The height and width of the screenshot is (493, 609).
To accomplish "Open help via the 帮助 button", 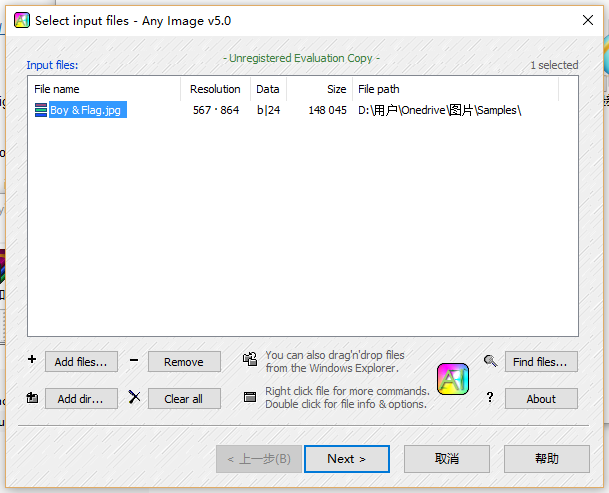I will point(547,459).
